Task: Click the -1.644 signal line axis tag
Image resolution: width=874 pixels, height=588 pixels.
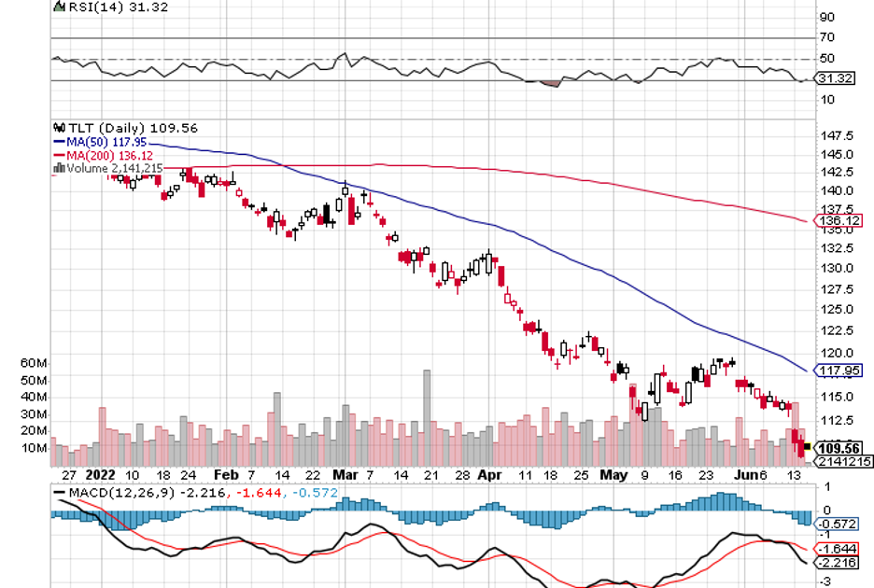Action: 838,549
